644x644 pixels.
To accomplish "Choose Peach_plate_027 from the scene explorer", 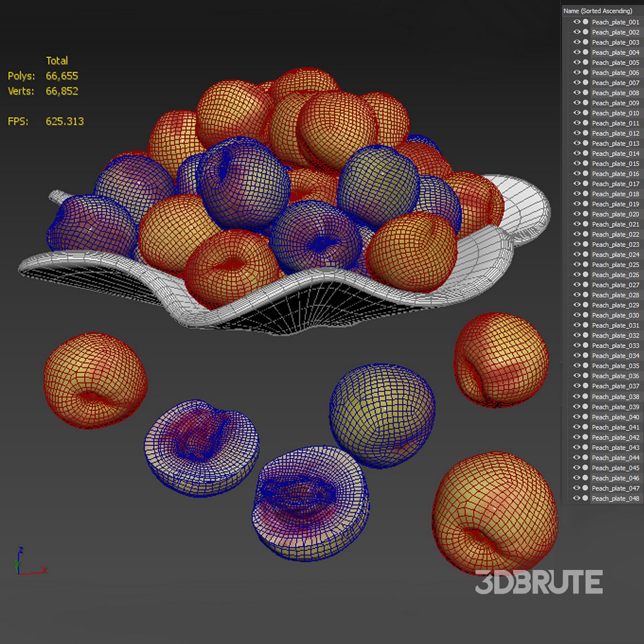I will pyautogui.click(x=616, y=285).
